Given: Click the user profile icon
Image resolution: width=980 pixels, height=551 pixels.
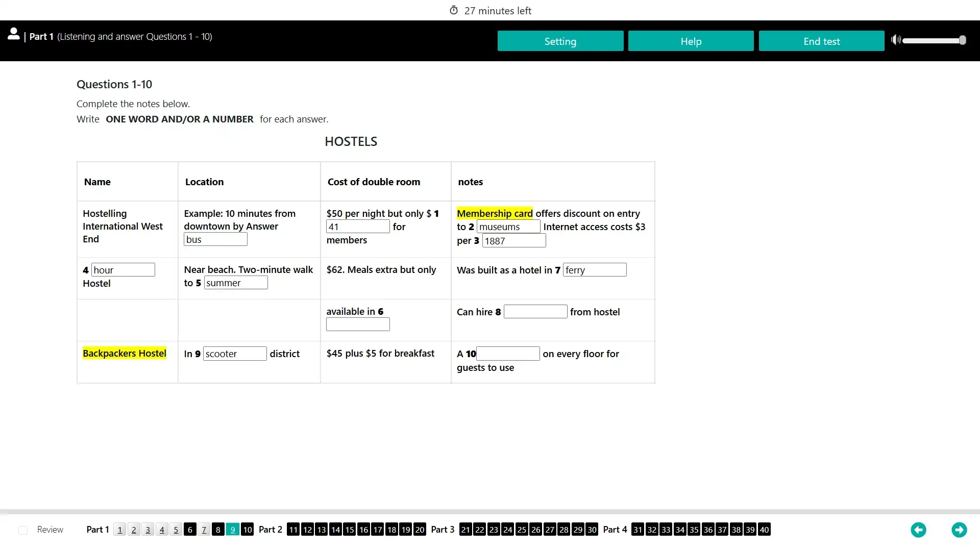Looking at the screenshot, I should click(x=14, y=34).
